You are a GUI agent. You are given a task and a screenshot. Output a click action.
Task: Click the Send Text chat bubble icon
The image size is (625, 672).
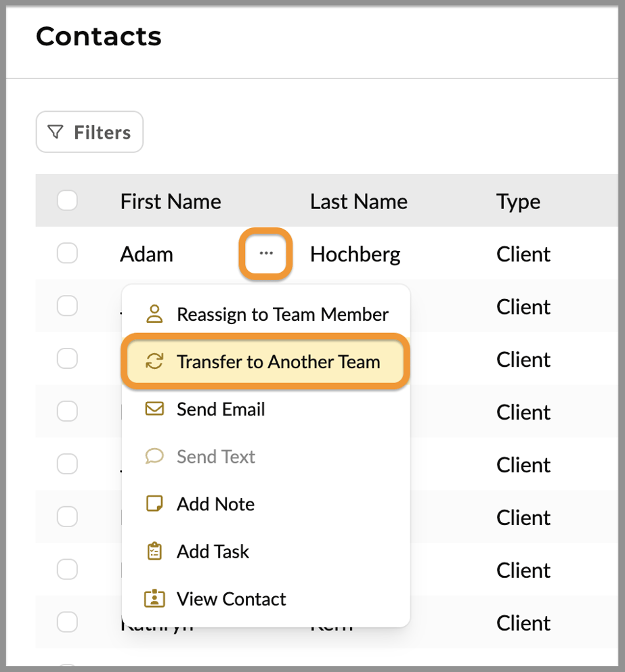pos(156,456)
